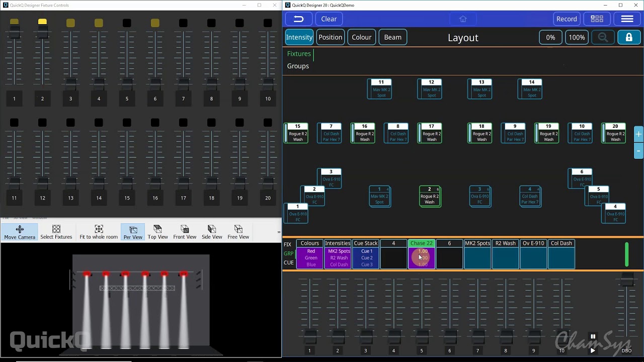
Task: Open the home icon in the top bar
Action: point(463,19)
